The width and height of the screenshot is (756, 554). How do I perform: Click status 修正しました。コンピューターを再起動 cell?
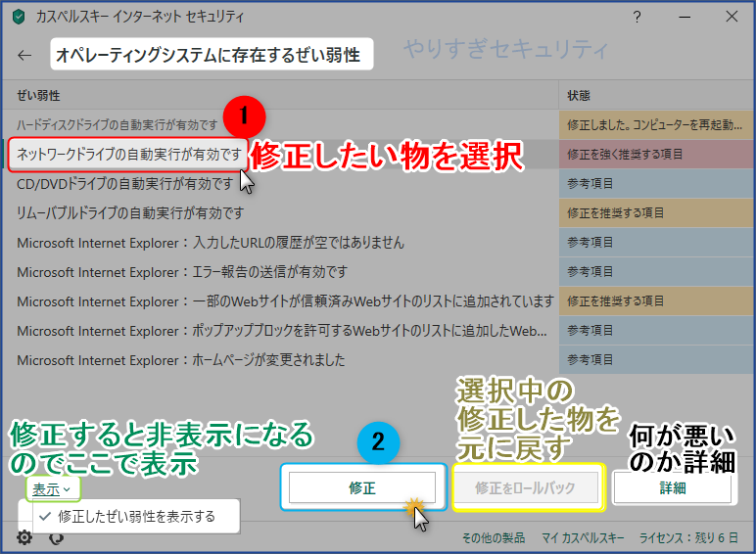[656, 124]
